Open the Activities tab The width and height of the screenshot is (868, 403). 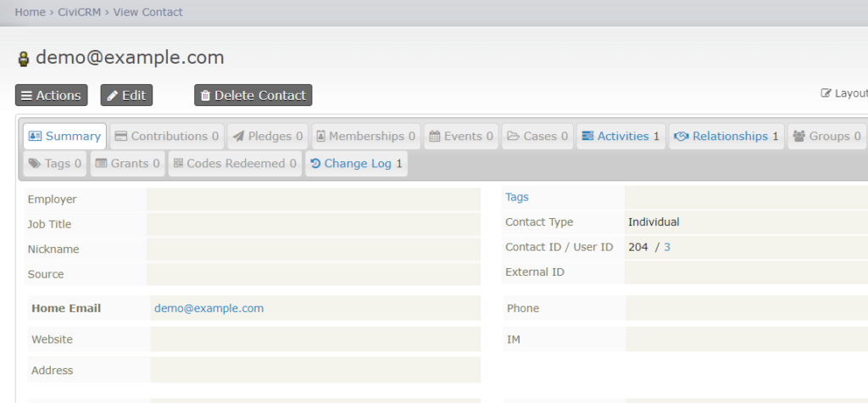[x=620, y=137]
